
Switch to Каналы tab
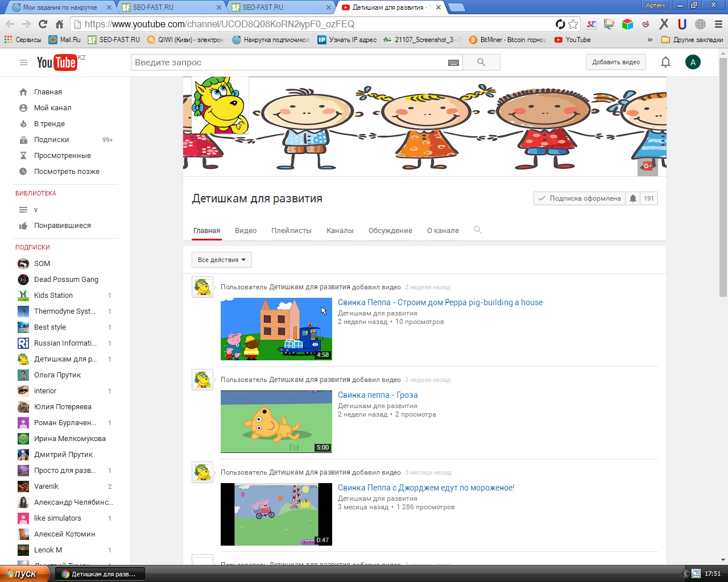tap(340, 230)
